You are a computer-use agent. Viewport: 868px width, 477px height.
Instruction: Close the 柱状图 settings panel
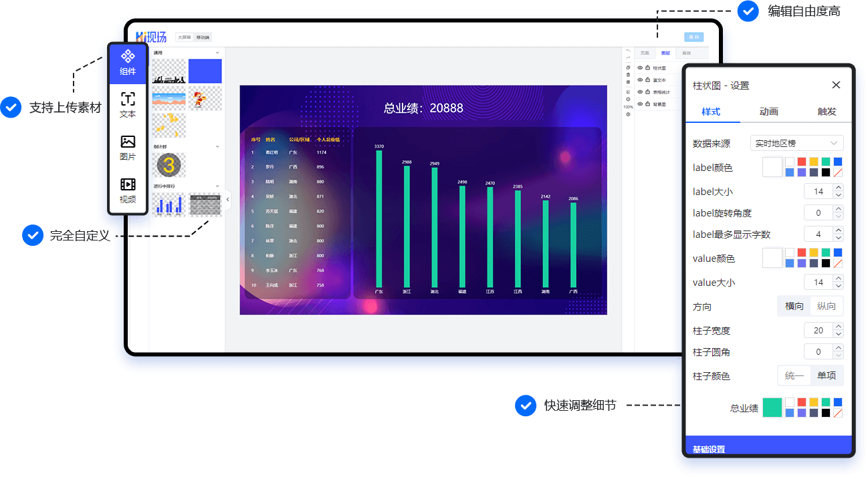click(x=836, y=85)
